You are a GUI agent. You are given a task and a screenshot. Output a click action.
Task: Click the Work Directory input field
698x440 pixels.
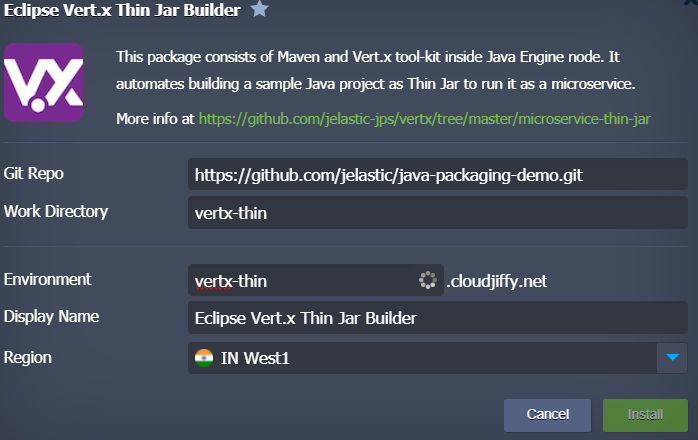coord(437,212)
